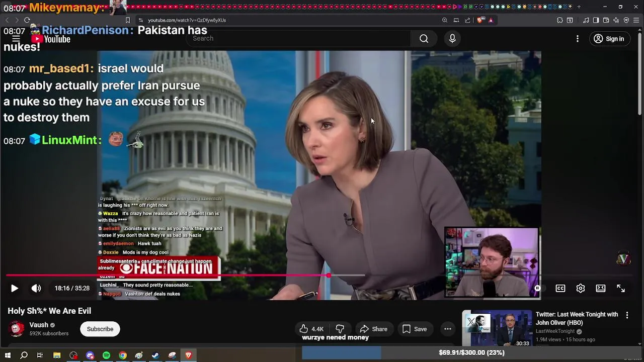644x362 pixels.
Task: Open Windows taskbar search
Action: point(24,355)
